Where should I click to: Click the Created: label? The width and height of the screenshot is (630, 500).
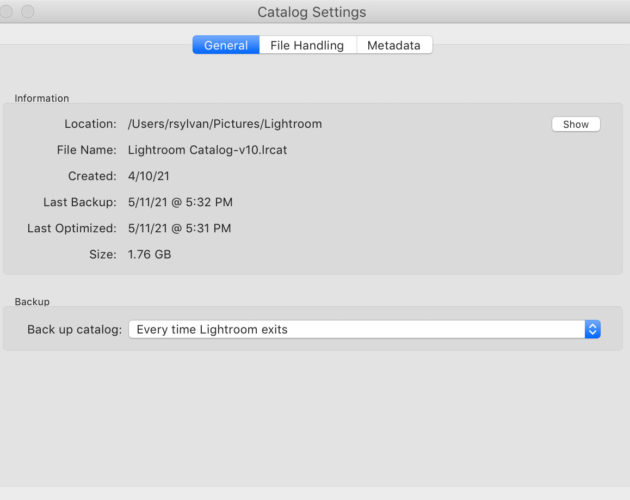[x=92, y=176]
